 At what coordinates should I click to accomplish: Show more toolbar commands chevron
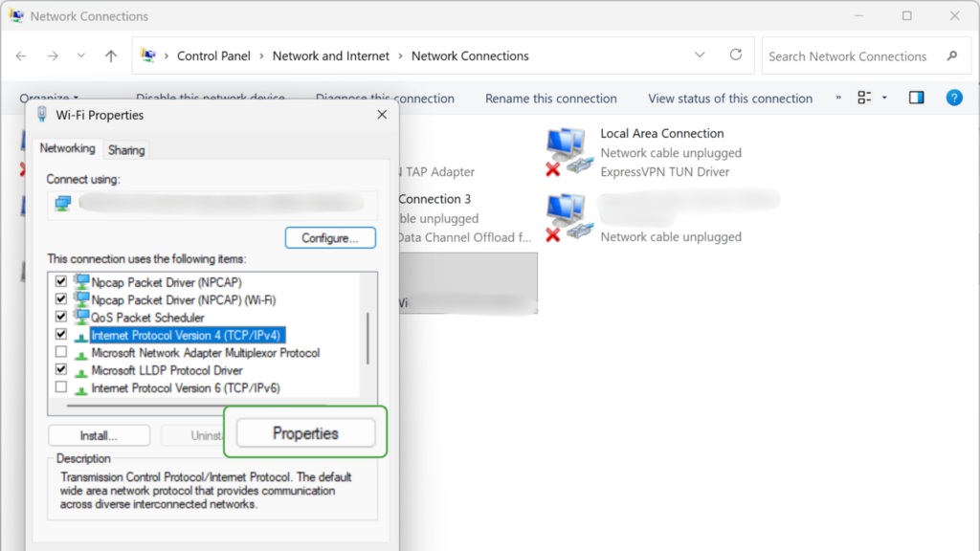[x=838, y=98]
